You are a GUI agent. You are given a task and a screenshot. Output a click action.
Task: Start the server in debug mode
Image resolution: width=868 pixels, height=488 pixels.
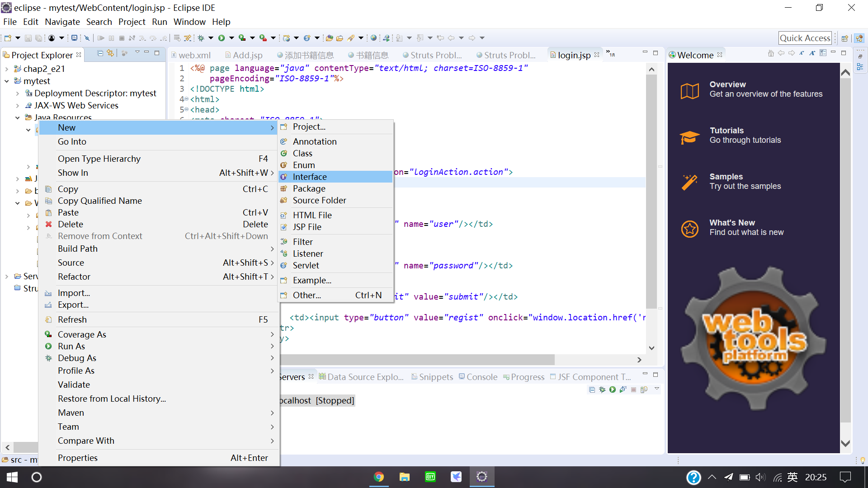(602, 389)
